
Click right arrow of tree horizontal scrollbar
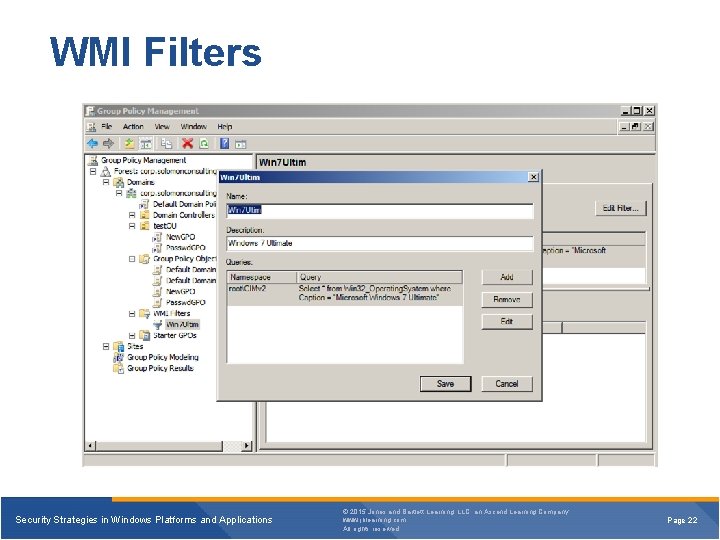click(x=247, y=445)
